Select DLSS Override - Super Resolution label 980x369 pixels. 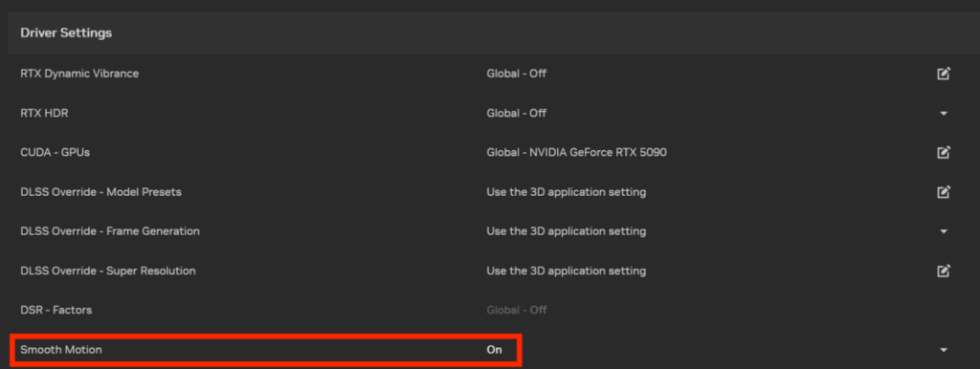tap(107, 271)
